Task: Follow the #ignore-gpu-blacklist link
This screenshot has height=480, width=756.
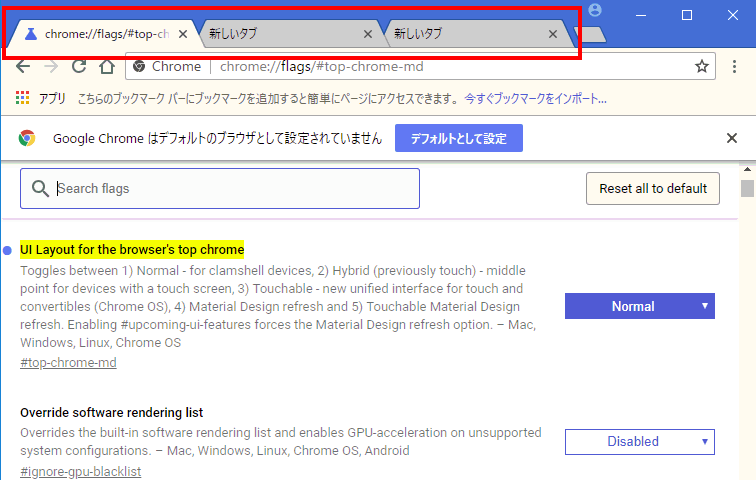Action: (x=81, y=471)
